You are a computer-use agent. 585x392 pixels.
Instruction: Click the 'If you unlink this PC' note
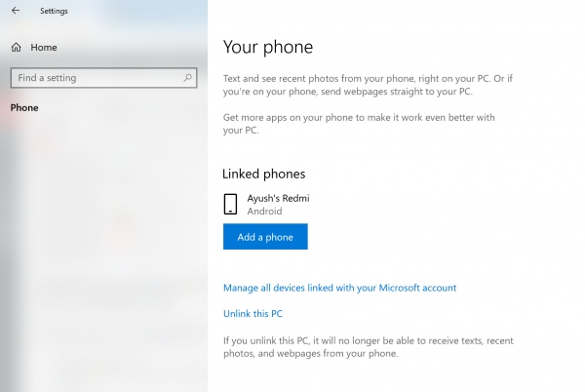pos(369,347)
